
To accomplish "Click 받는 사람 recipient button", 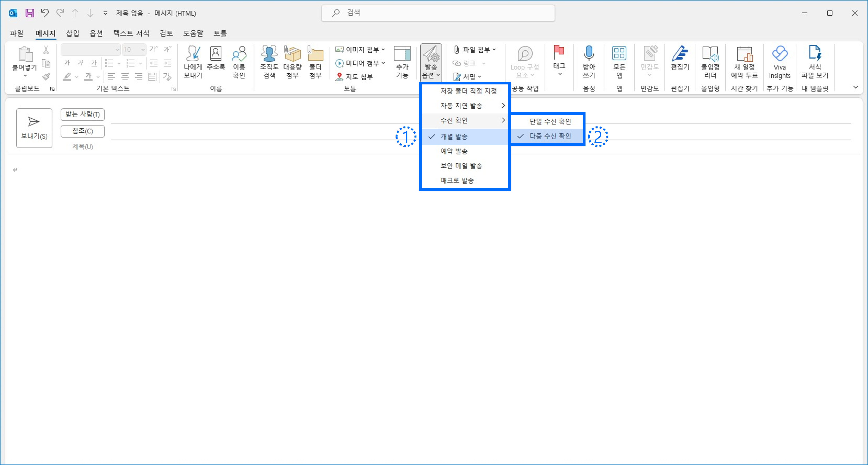I will coord(82,115).
